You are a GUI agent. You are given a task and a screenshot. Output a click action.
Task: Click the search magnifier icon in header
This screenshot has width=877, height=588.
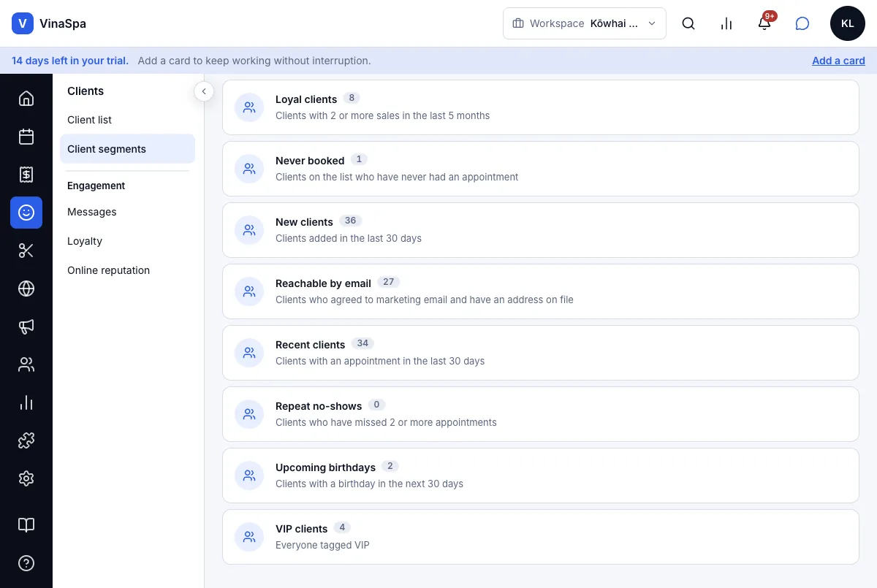688,23
